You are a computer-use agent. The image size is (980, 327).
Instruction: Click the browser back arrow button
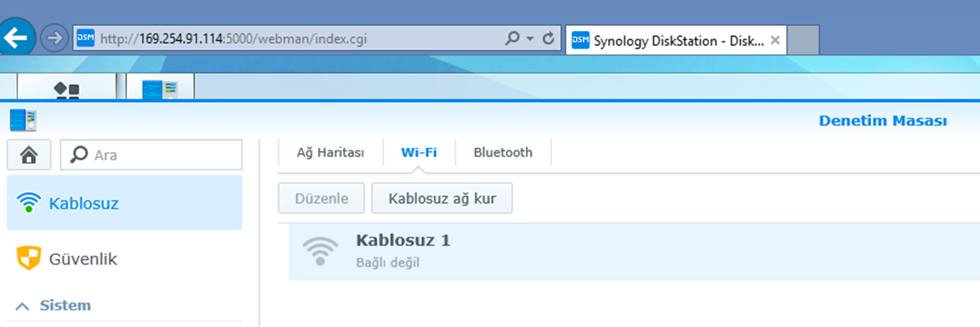click(x=16, y=38)
